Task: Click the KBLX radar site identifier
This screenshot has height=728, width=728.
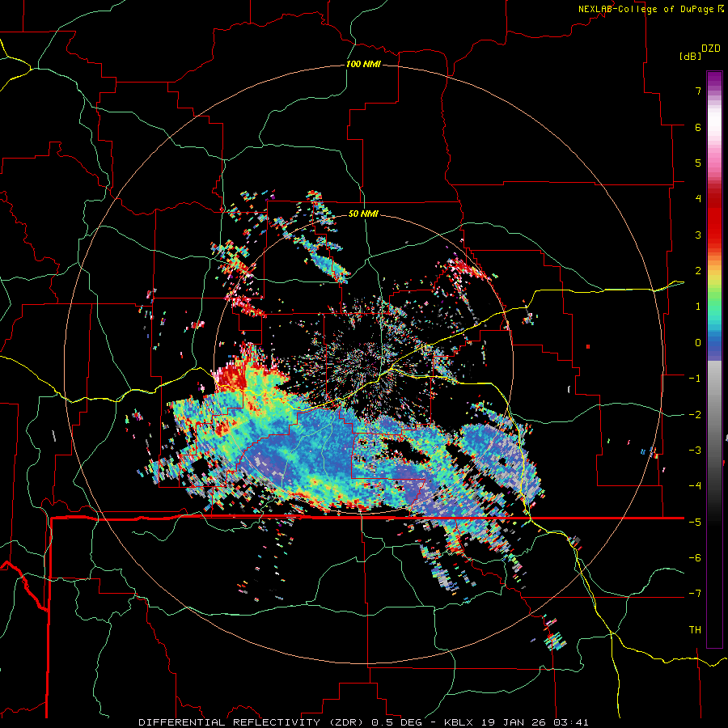Action: (459, 722)
